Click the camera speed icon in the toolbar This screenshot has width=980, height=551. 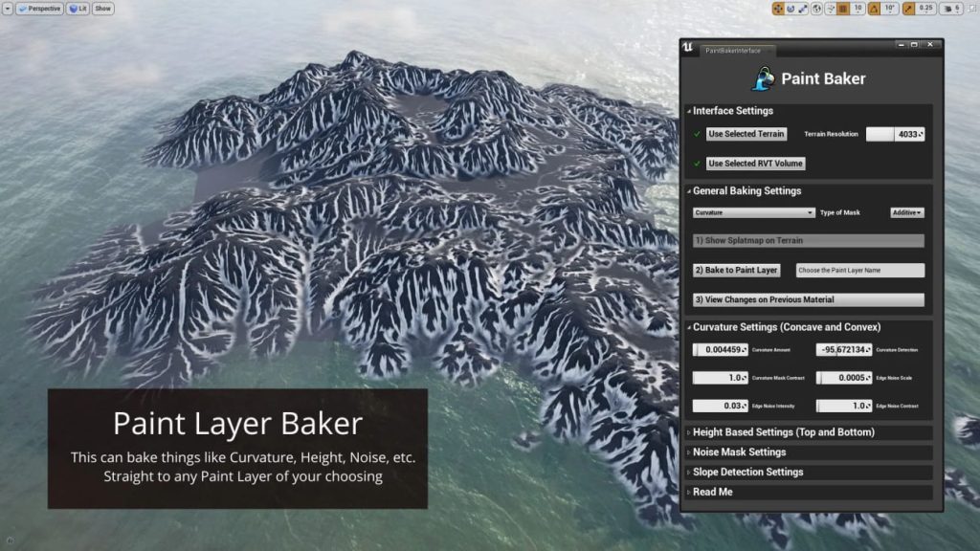pyautogui.click(x=947, y=8)
